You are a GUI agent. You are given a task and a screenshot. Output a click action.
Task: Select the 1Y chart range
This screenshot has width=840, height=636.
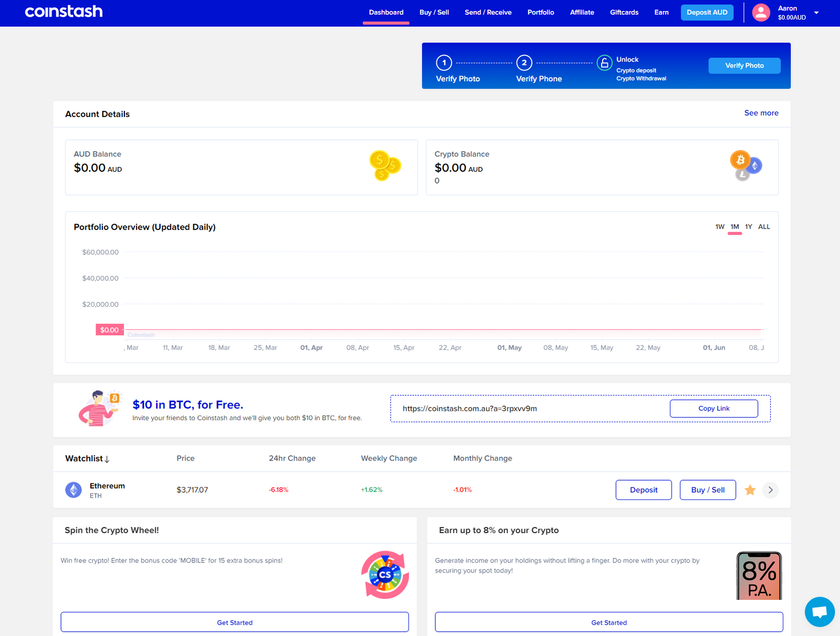(749, 227)
